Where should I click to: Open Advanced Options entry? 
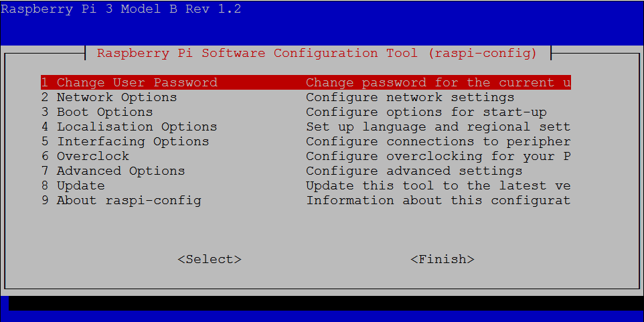click(x=113, y=171)
